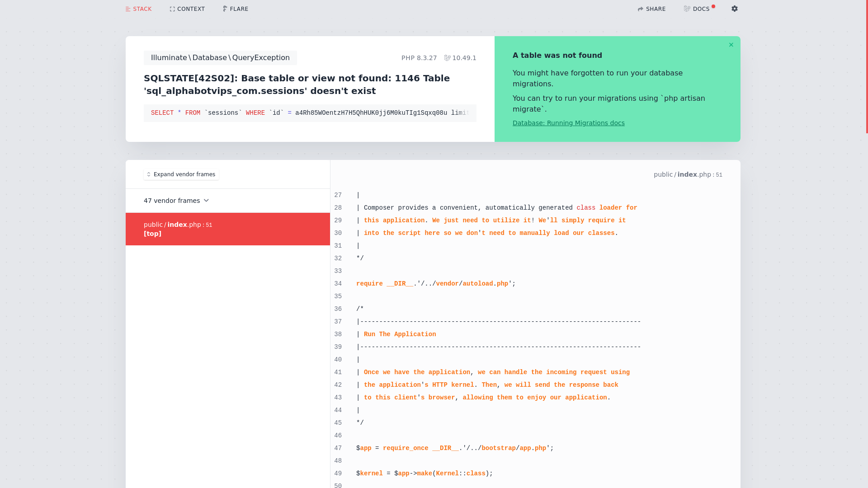This screenshot has height=488, width=868.
Task: Click the Share arrow icon
Action: pyautogui.click(x=641, y=9)
